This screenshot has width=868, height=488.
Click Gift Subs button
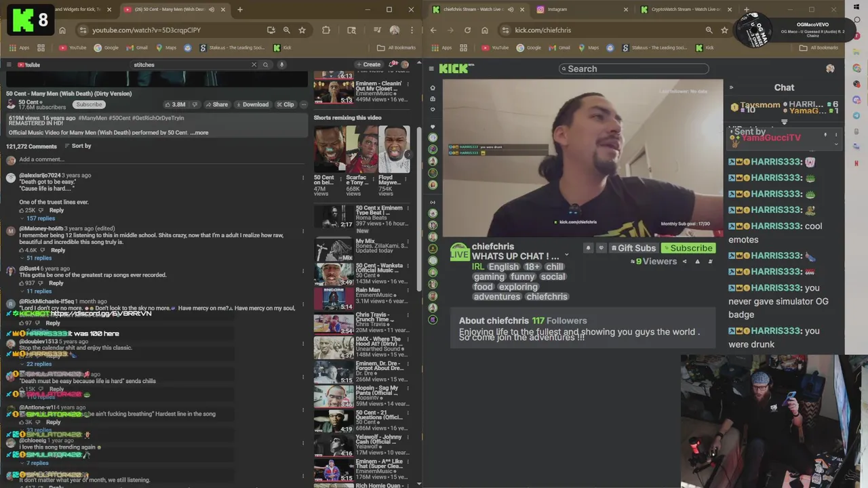[x=633, y=248]
